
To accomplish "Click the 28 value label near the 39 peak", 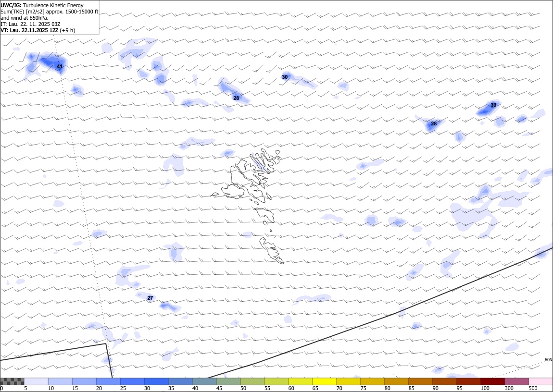I will [434, 123].
